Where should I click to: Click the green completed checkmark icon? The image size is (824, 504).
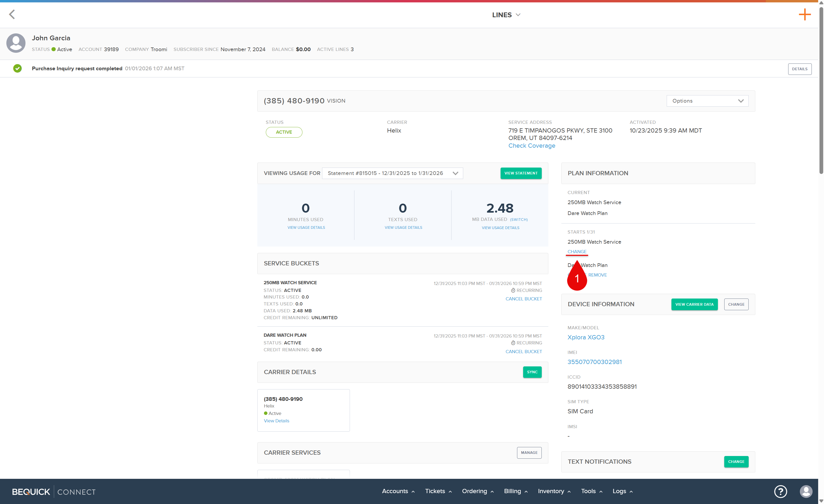(x=18, y=68)
